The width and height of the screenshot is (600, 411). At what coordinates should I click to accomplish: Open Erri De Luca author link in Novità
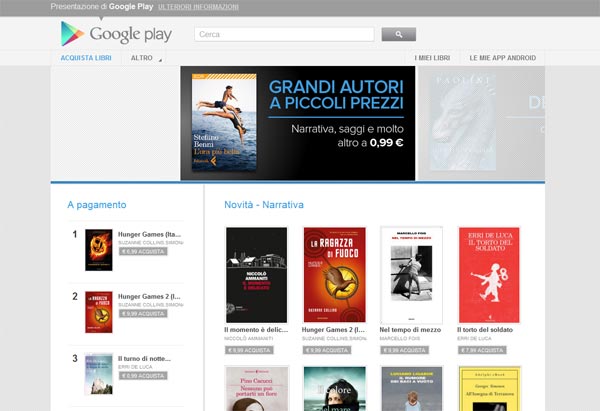[x=474, y=338]
